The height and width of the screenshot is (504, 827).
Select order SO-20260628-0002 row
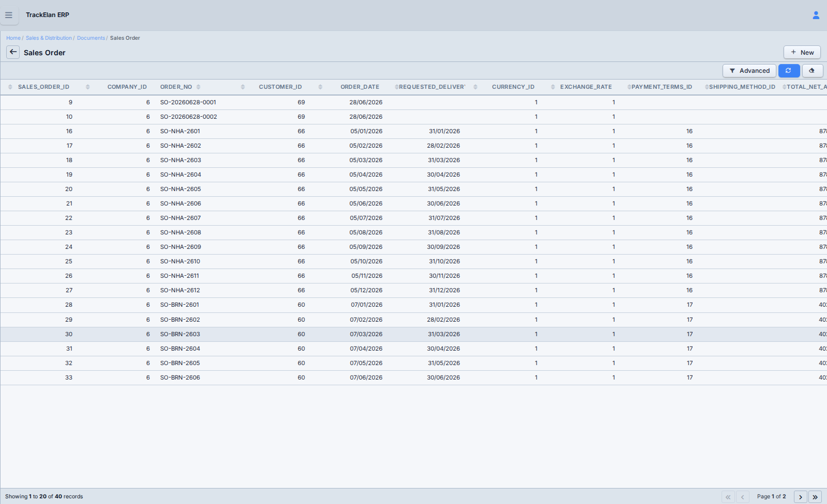coord(413,117)
